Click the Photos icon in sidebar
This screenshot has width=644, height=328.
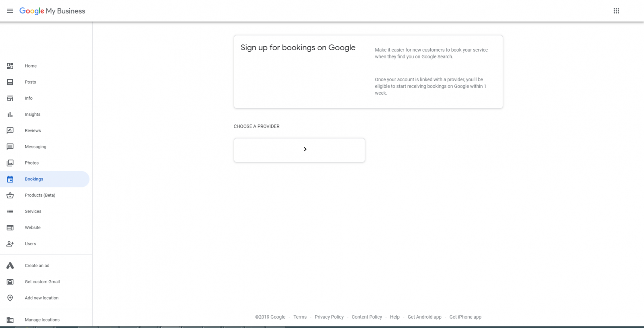pyautogui.click(x=10, y=163)
